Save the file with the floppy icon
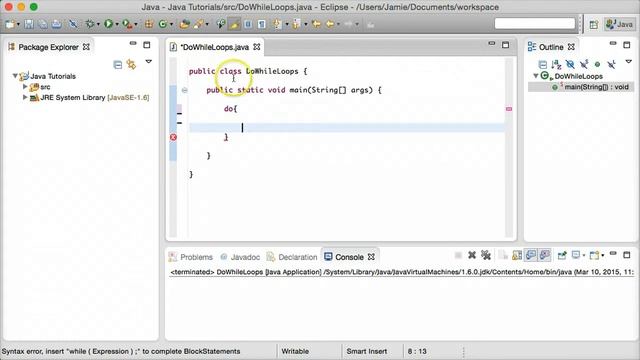Viewport: 640px width, 360px height. [29, 24]
